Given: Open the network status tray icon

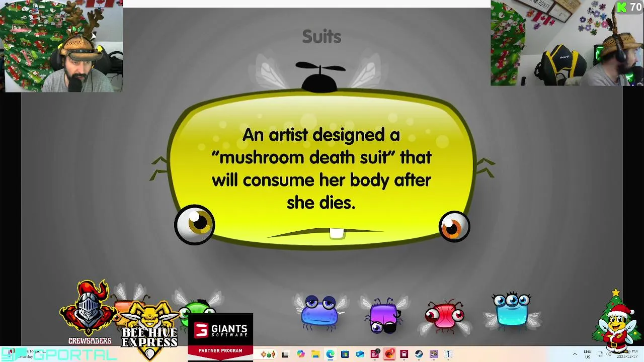Looking at the screenshot, I should (x=600, y=354).
